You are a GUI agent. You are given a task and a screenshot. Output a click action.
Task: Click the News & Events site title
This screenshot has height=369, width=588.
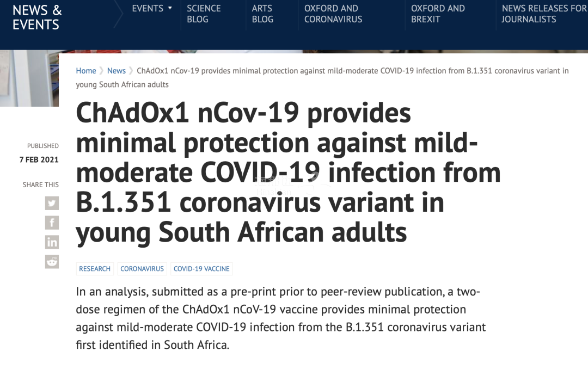(37, 17)
